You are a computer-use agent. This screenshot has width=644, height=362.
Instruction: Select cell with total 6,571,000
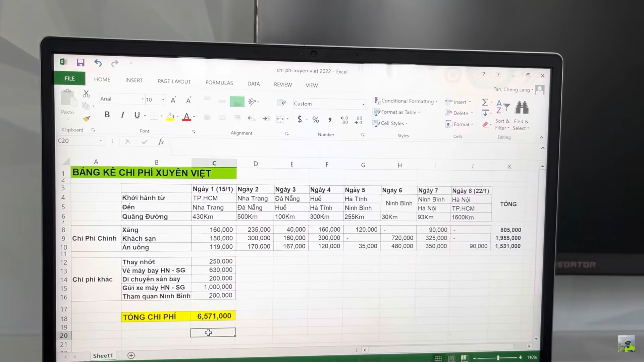[214, 316]
